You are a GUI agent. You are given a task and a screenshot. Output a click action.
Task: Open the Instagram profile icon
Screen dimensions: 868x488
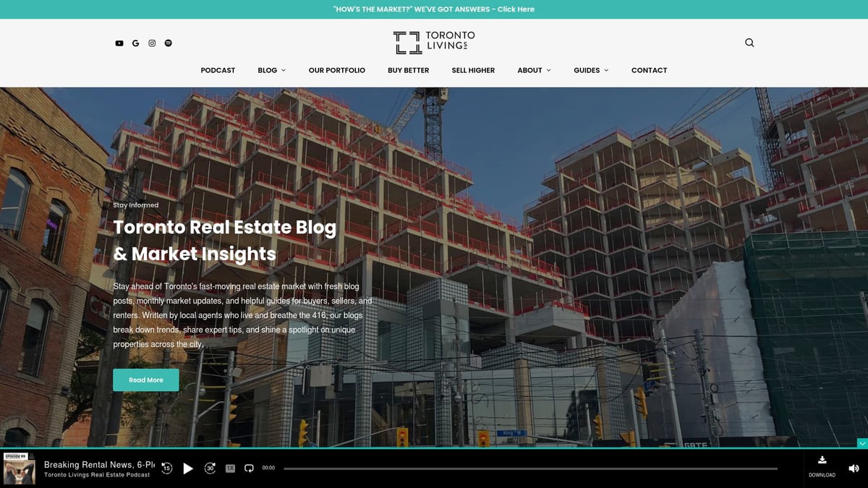pos(152,43)
